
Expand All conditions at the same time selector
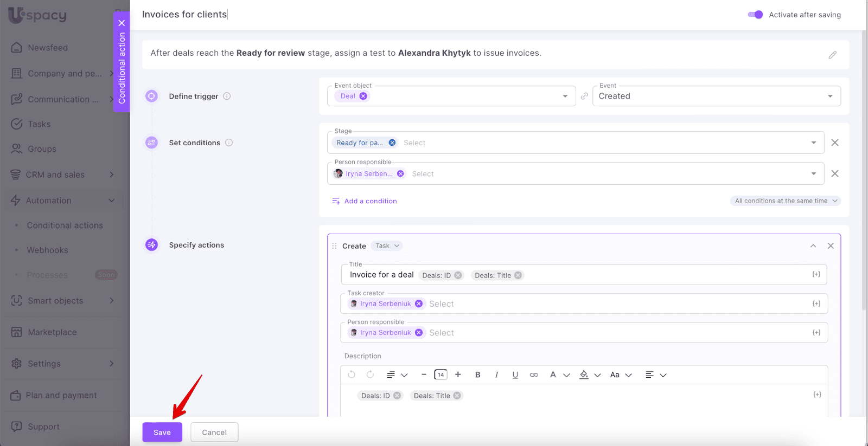point(786,201)
